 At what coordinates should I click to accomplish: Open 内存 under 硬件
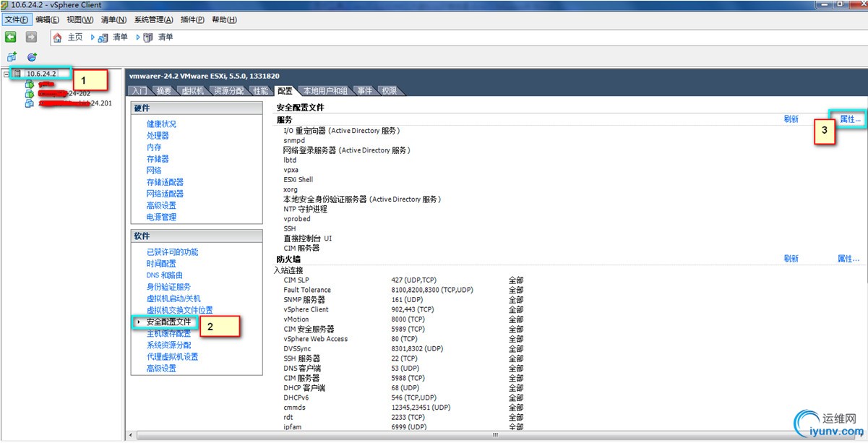[x=154, y=147]
